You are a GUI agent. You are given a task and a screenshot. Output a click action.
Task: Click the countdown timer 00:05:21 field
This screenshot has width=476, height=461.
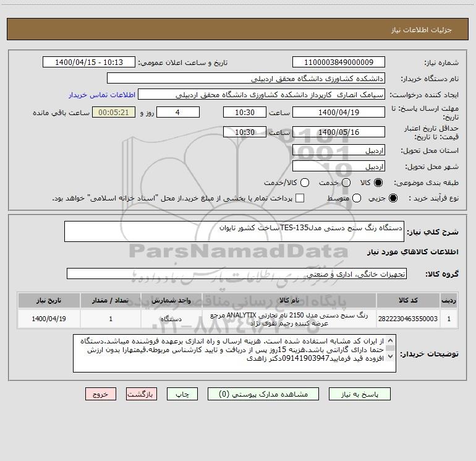click(x=114, y=112)
